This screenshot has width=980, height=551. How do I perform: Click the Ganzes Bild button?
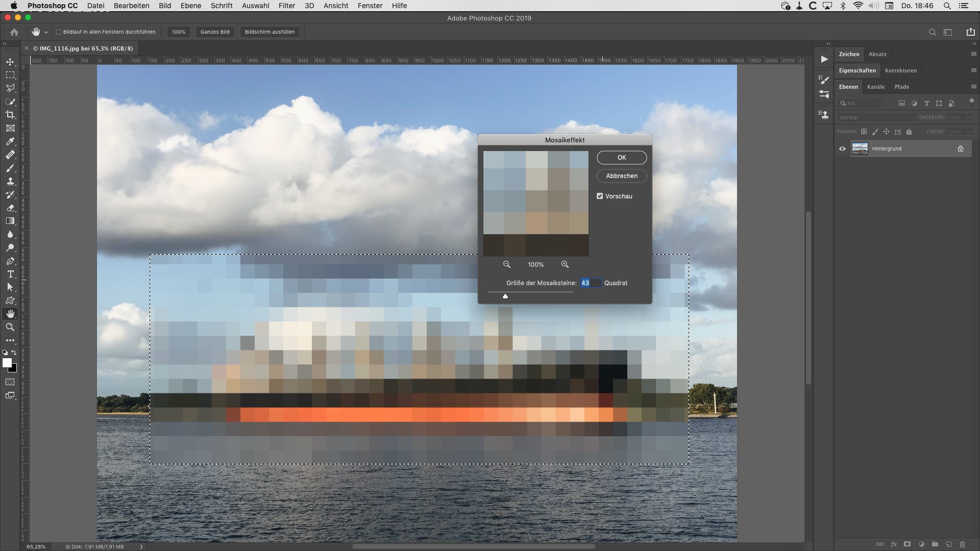pos(214,32)
